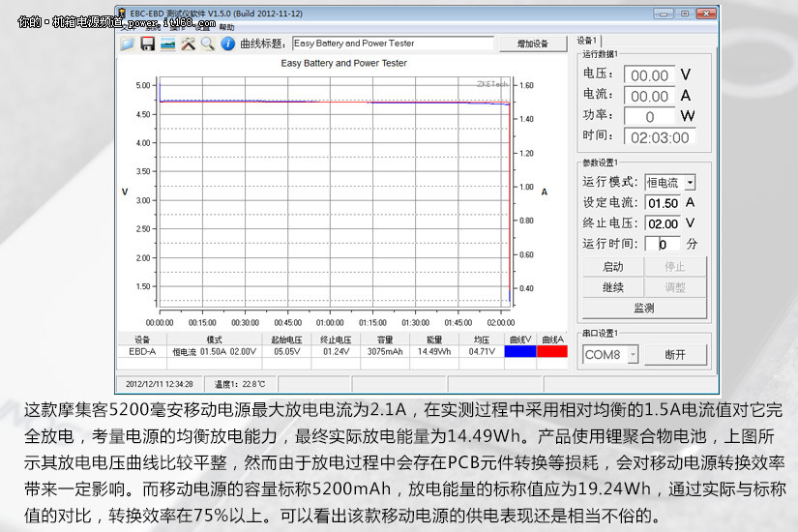Click the 3075mAh capacity cell
Image resolution: width=798 pixels, height=532 pixels.
coord(385,352)
